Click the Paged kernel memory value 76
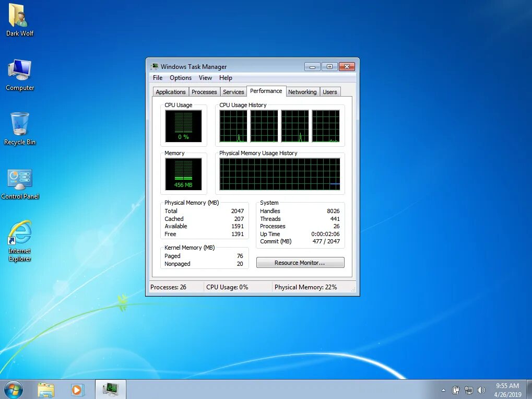 tap(240, 256)
